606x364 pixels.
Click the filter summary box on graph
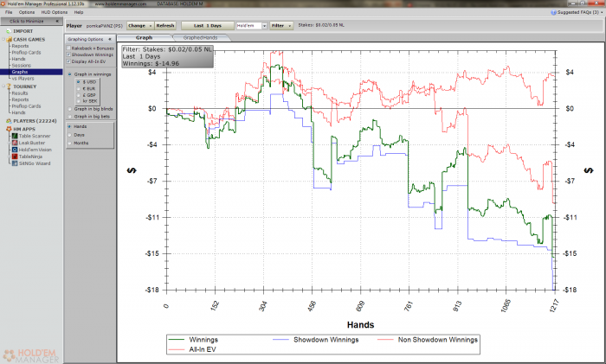pos(167,56)
